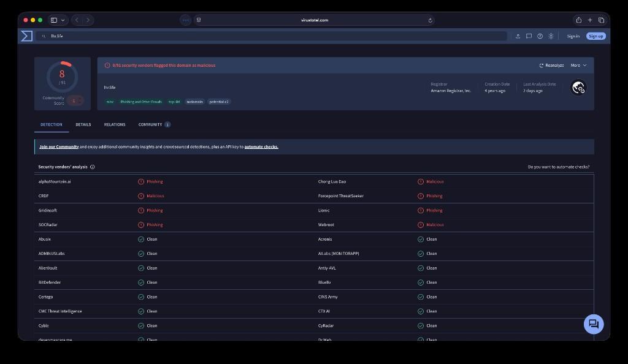The height and width of the screenshot is (364, 628).
Task: Click info icon beside Security vendors' analysis
Action: click(x=93, y=167)
